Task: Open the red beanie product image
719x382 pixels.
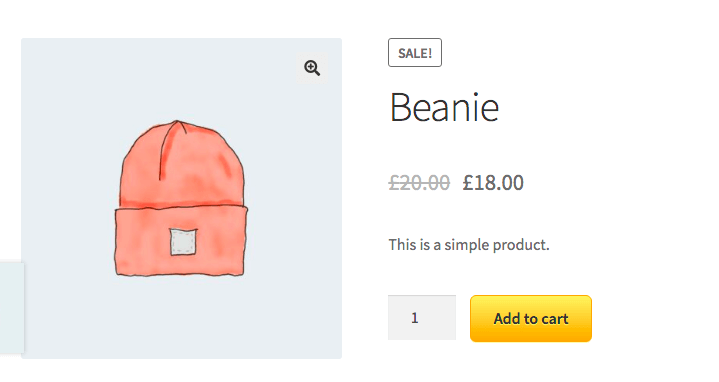Action: coord(181,198)
